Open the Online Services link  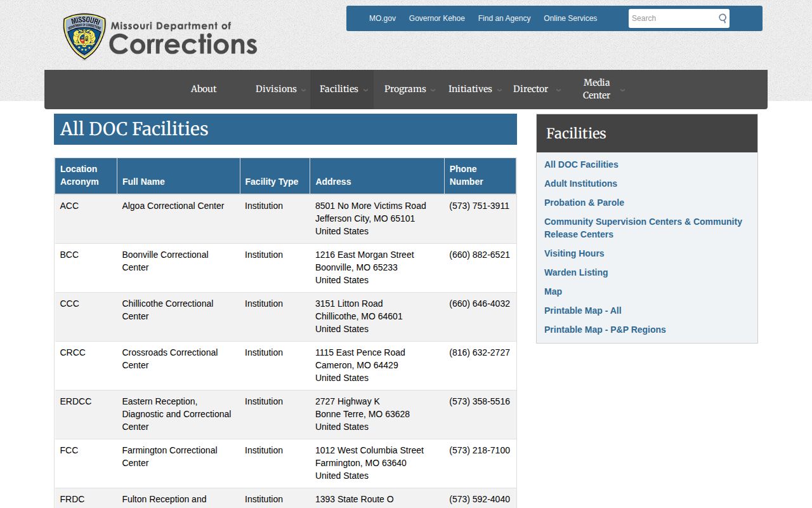570,18
